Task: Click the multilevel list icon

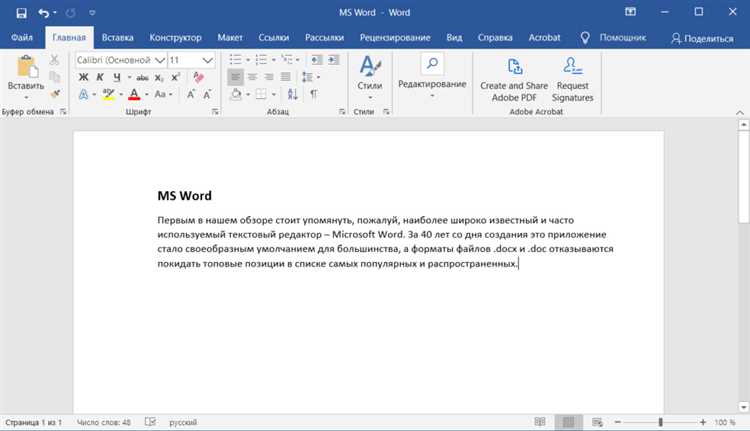Action: [x=287, y=59]
